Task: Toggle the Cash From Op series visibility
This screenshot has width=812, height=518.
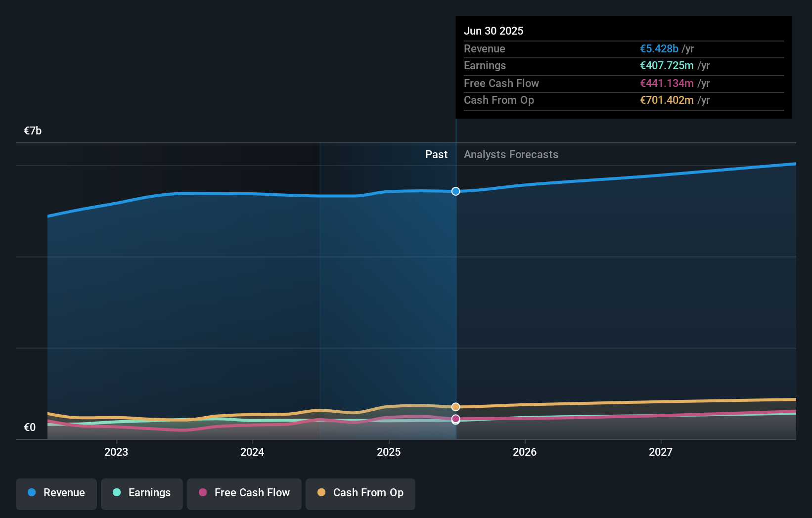Action: click(361, 494)
